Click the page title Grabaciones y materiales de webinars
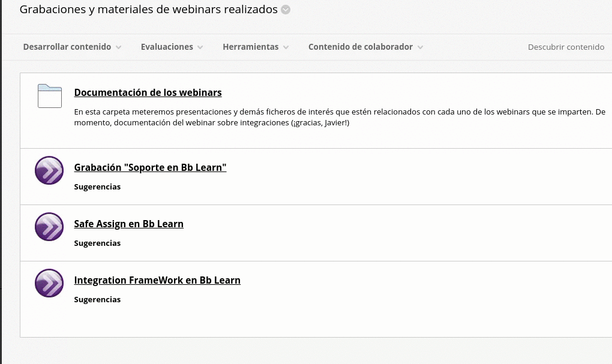This screenshot has width=612, height=364. 148,10
